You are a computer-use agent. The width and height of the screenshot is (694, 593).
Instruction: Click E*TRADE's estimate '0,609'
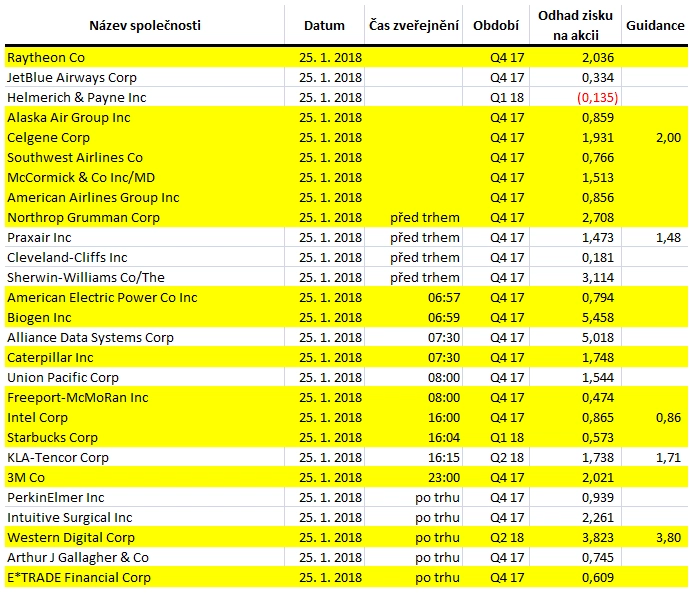tap(598, 578)
